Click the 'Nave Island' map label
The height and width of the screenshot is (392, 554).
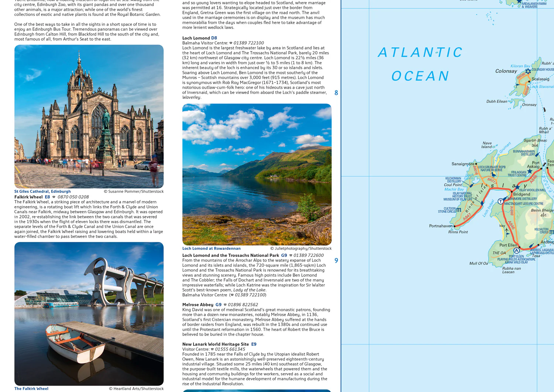[x=487, y=145]
